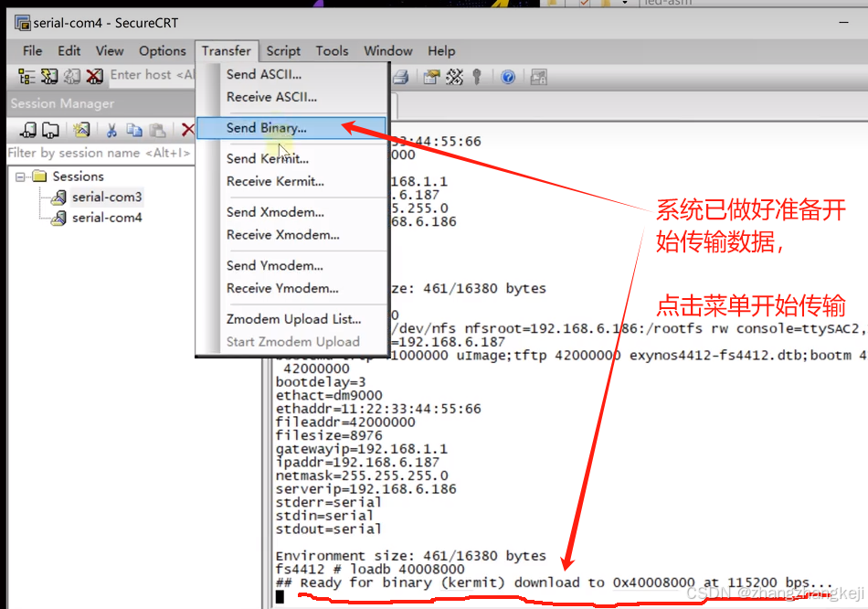Screen dimensions: 868x609
Task: Choose Send Binary... menu entry
Action: [291, 127]
